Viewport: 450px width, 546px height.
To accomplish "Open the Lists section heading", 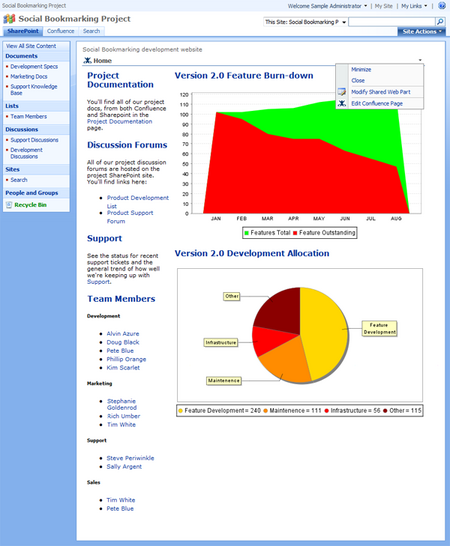I will (12, 106).
